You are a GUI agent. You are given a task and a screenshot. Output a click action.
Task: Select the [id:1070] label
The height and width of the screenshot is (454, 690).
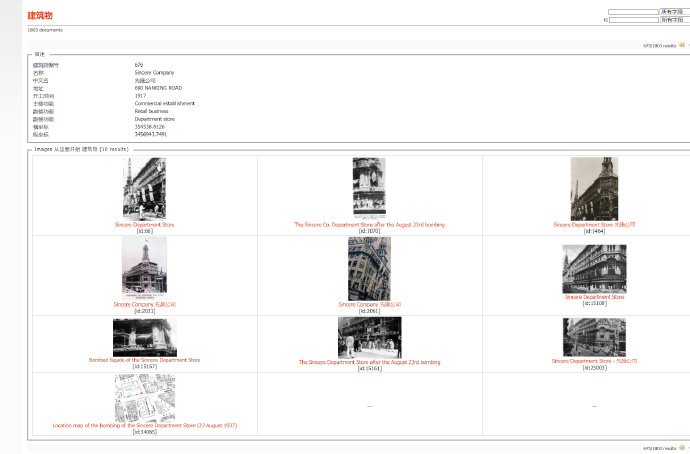click(370, 231)
